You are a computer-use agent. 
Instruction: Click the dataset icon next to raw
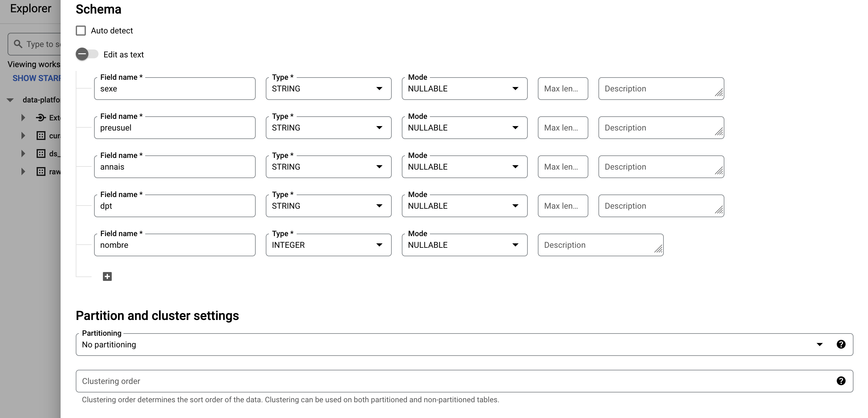coord(41,171)
